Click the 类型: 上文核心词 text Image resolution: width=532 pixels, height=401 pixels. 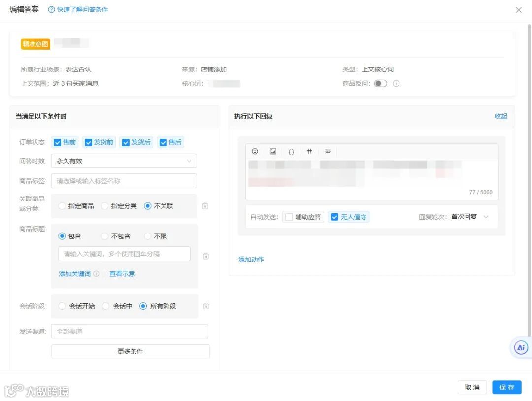tap(368, 69)
